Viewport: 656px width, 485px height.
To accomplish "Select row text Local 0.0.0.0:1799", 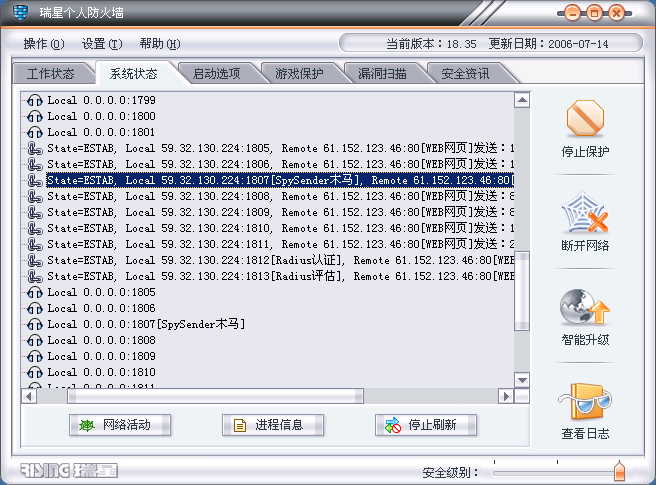I will click(101, 100).
